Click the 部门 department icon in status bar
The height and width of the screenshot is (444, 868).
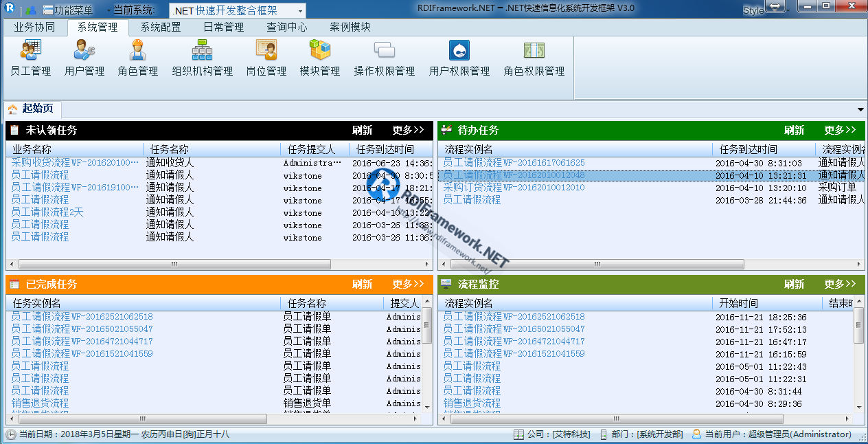(x=604, y=434)
